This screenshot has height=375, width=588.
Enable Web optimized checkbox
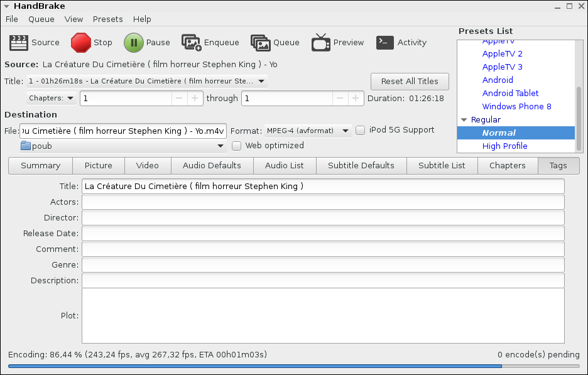[236, 146]
